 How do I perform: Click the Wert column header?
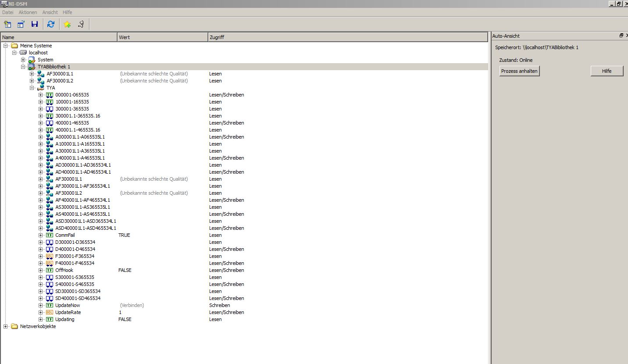[x=163, y=37]
